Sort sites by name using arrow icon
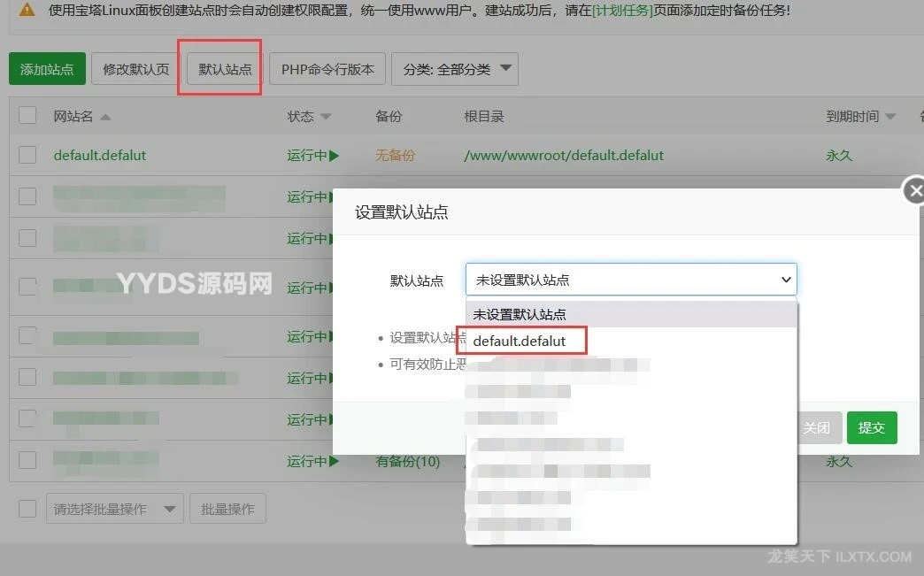The width and height of the screenshot is (924, 576). pyautogui.click(x=105, y=117)
